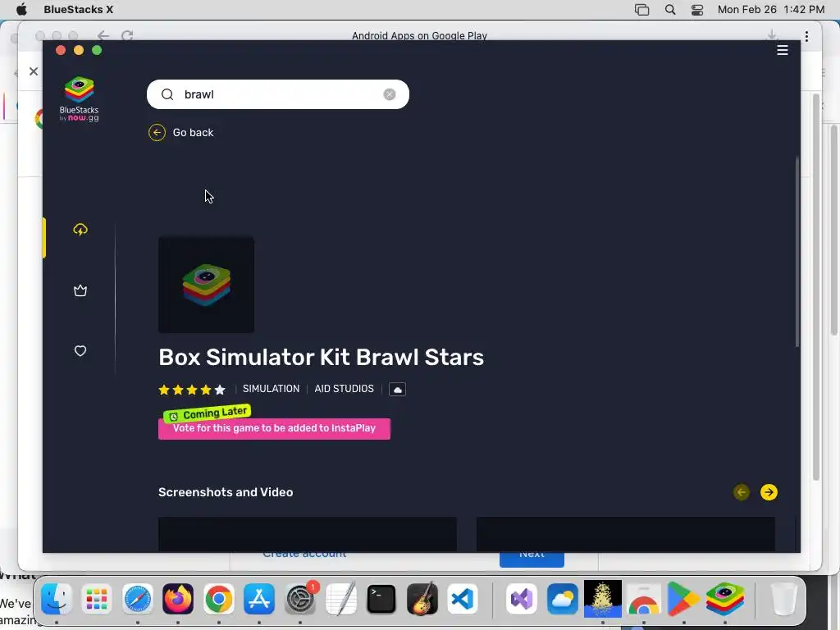Click the AID STUDIOS developer label
This screenshot has height=630, width=840.
tap(344, 389)
